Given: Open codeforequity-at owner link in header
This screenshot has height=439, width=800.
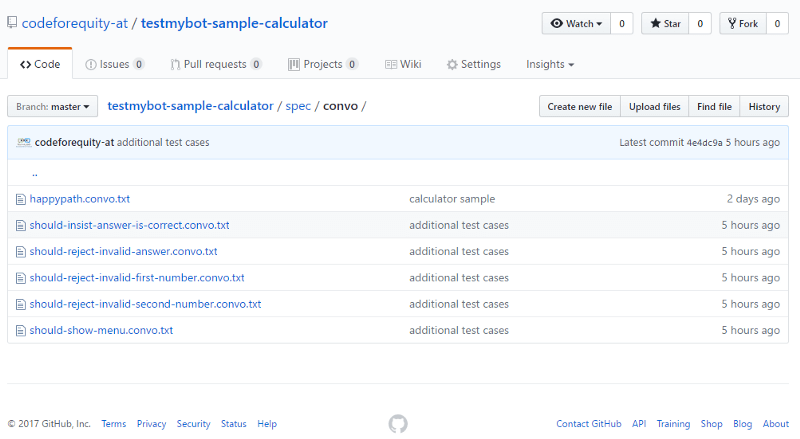Looking at the screenshot, I should point(74,23).
